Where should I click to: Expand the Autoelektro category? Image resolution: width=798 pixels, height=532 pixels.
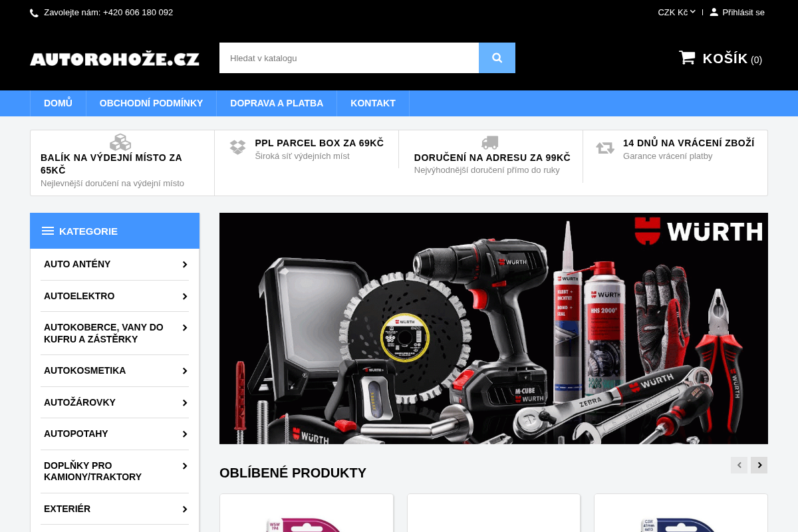click(x=185, y=297)
